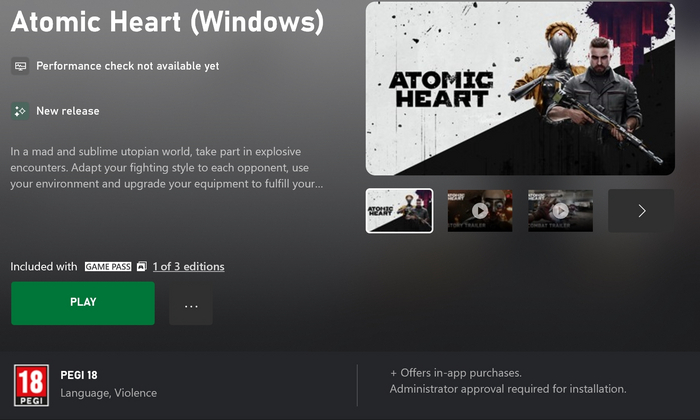Click the GAME PASS badge
Screen dimensions: 700x420
point(108,266)
